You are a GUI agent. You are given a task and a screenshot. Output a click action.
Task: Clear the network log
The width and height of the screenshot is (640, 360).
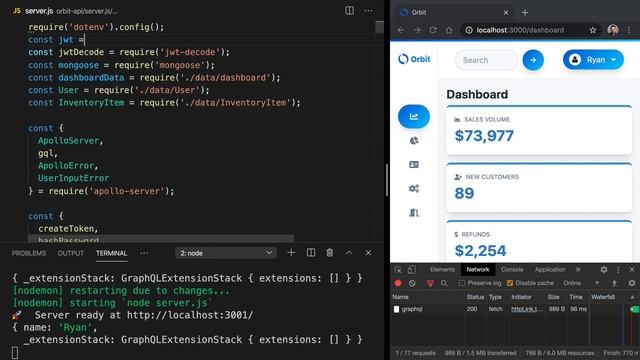point(412,283)
